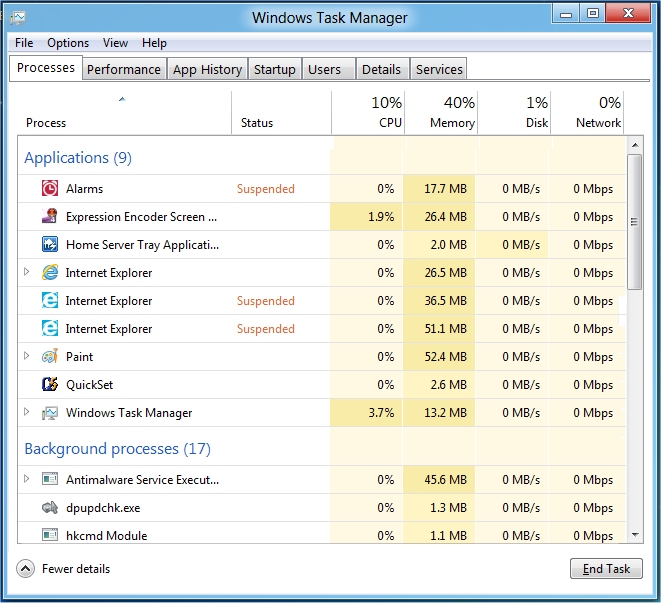Click the icon of Internet Explorer using 51.1 MB
The height and width of the screenshot is (603, 661).
coord(50,328)
